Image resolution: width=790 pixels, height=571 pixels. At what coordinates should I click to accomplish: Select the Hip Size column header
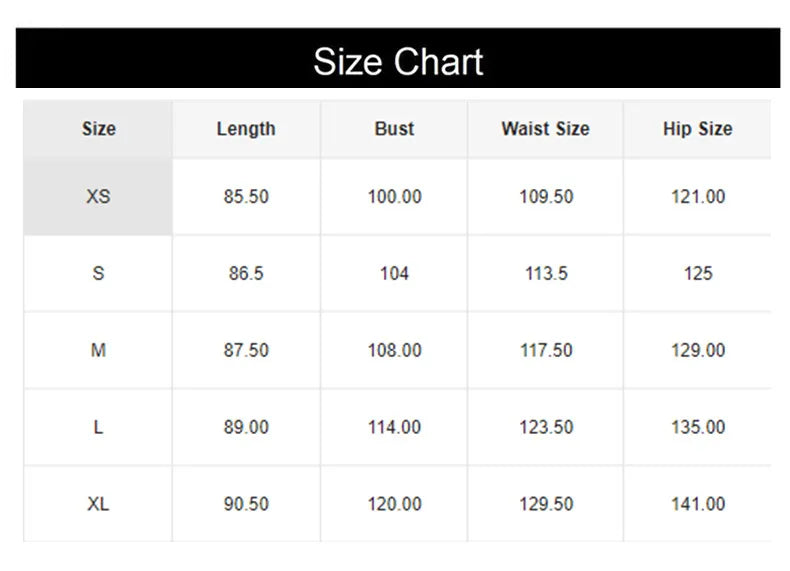point(697,129)
